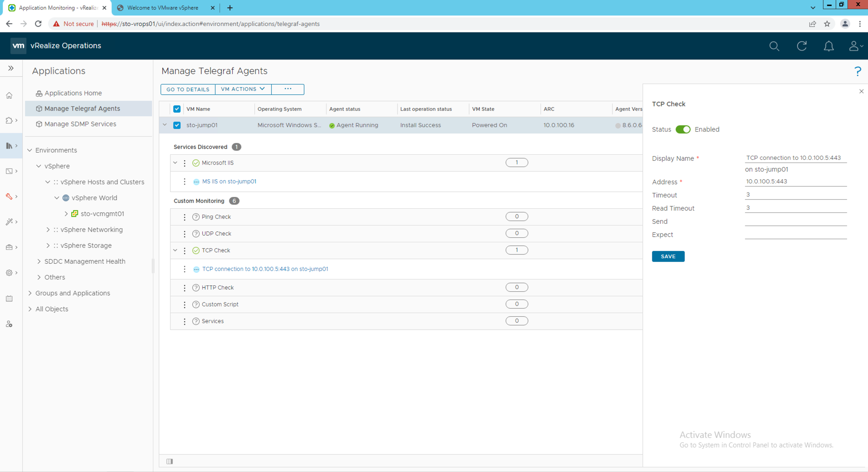
Task: Click the TCP Check count badge
Action: 517,250
